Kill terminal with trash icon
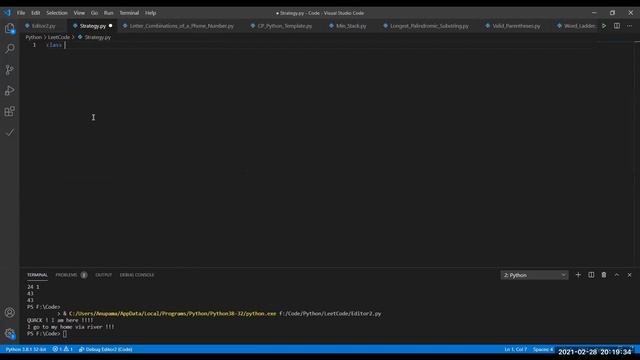The width and height of the screenshot is (640, 360). click(604, 275)
